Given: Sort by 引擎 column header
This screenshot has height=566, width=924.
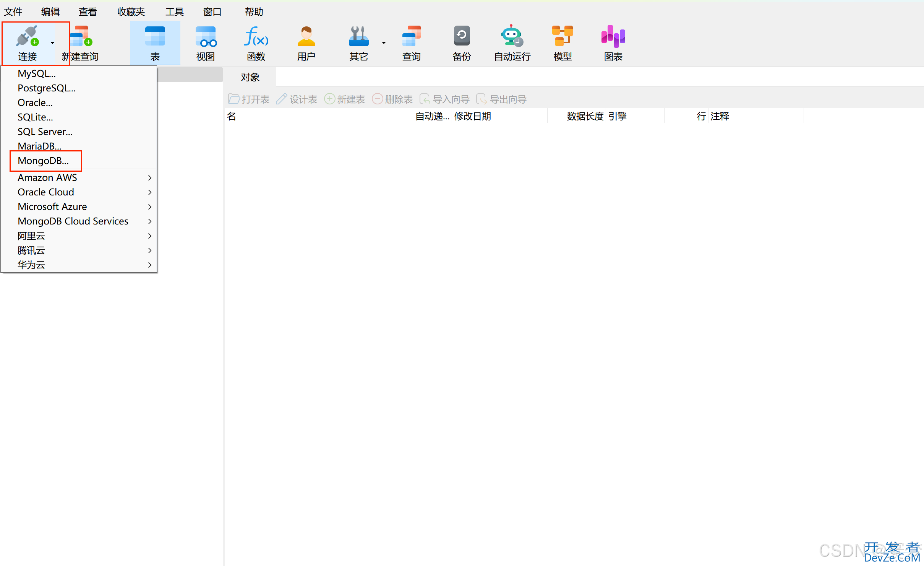Looking at the screenshot, I should [635, 116].
